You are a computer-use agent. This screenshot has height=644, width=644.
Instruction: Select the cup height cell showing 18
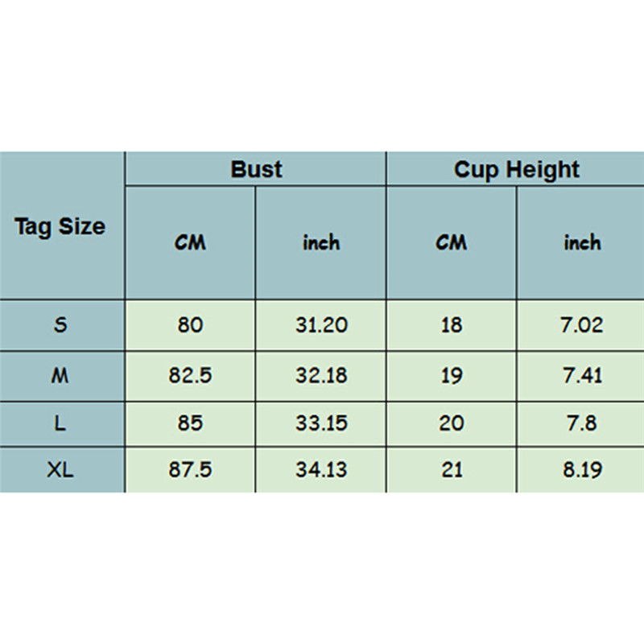[x=452, y=325]
